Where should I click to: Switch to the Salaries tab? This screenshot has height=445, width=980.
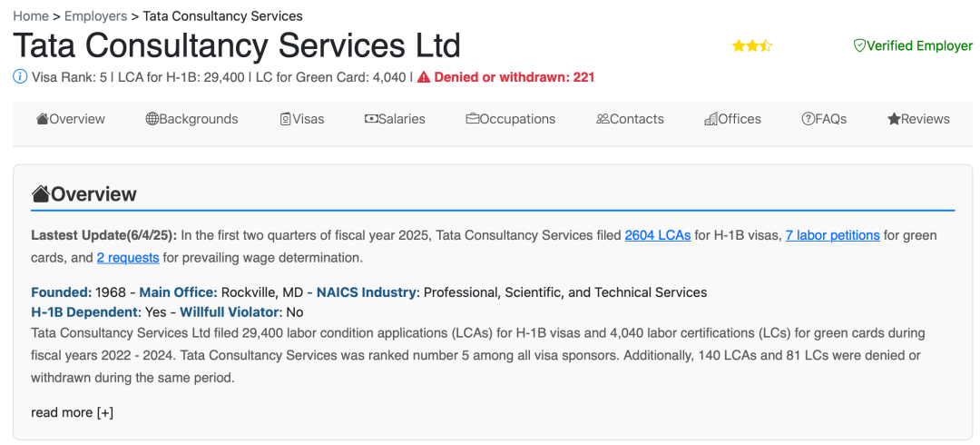[x=395, y=119]
